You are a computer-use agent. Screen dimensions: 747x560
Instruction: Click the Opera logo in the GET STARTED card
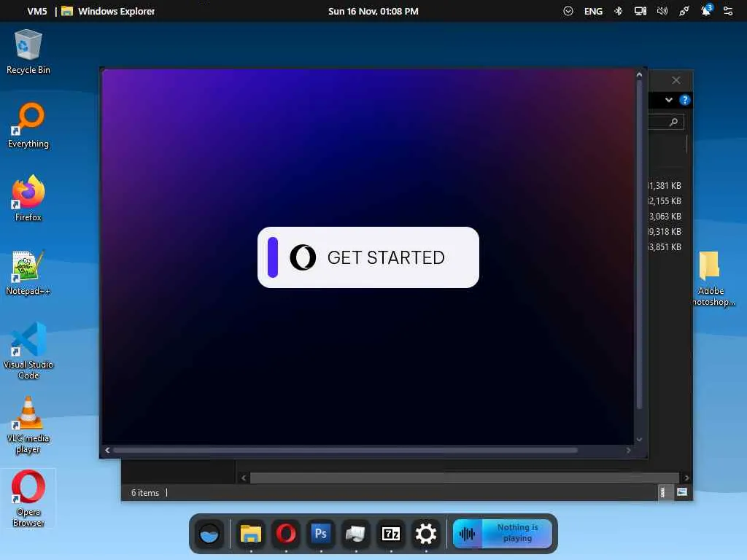303,257
